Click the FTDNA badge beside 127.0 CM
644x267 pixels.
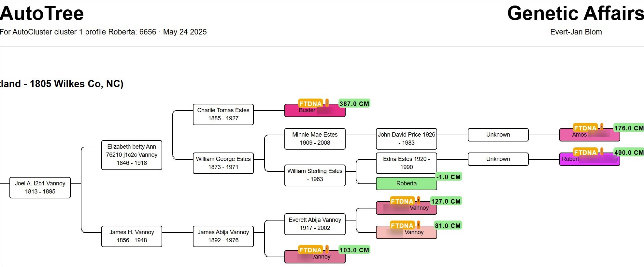[x=402, y=201]
